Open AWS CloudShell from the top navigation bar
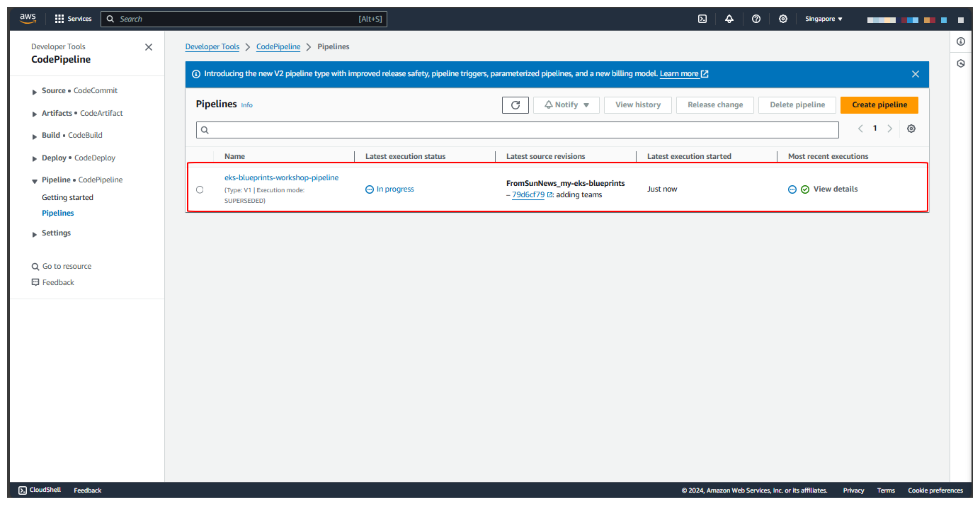Image resolution: width=980 pixels, height=505 pixels. 702,19
